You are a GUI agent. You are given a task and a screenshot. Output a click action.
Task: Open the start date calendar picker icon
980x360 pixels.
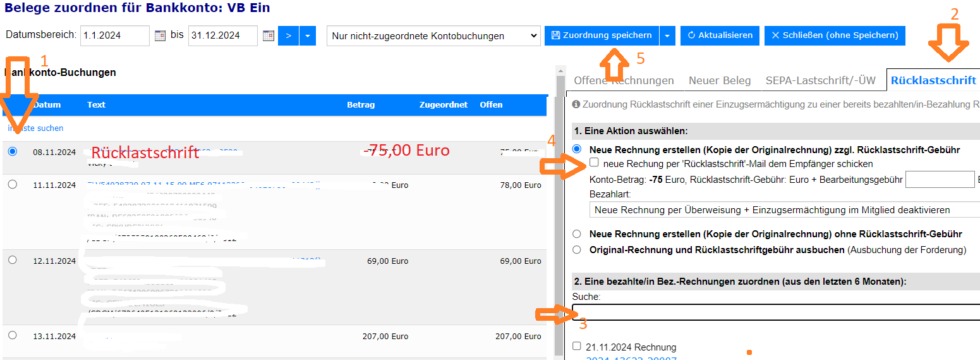tap(160, 36)
